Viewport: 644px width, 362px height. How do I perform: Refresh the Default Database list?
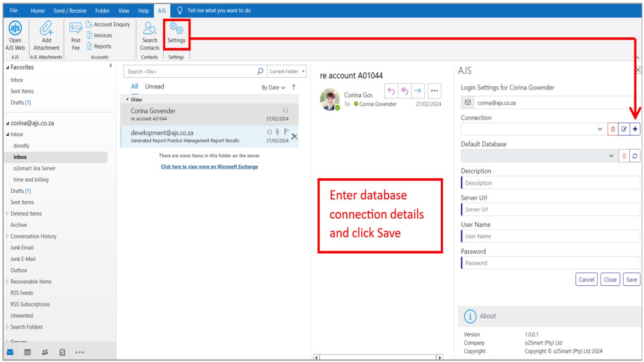[635, 156]
